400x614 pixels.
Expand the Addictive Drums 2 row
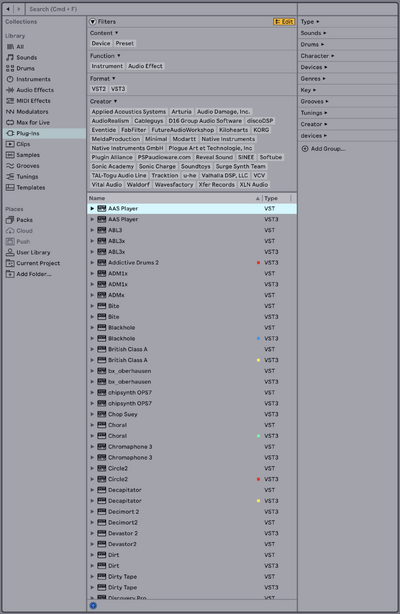point(92,263)
